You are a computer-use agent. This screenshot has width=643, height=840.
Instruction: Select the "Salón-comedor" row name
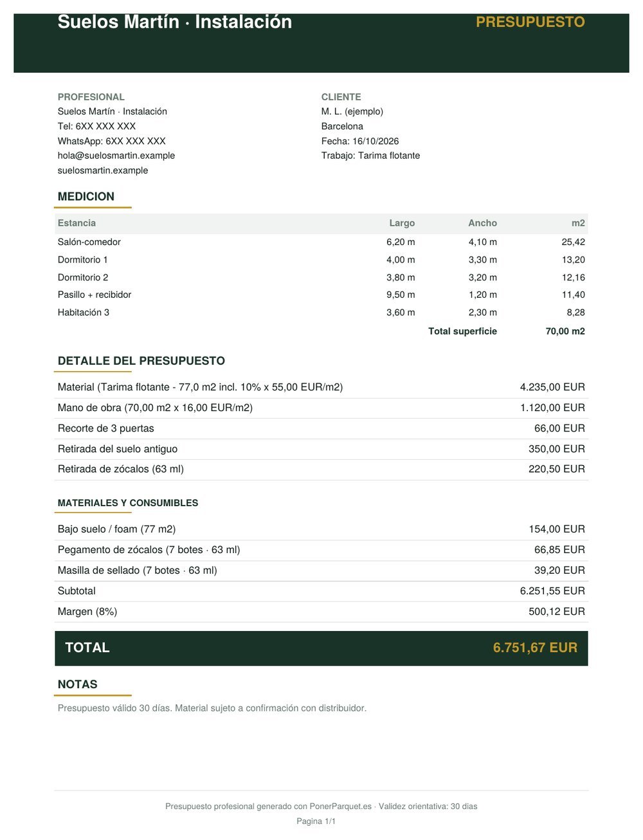click(89, 242)
